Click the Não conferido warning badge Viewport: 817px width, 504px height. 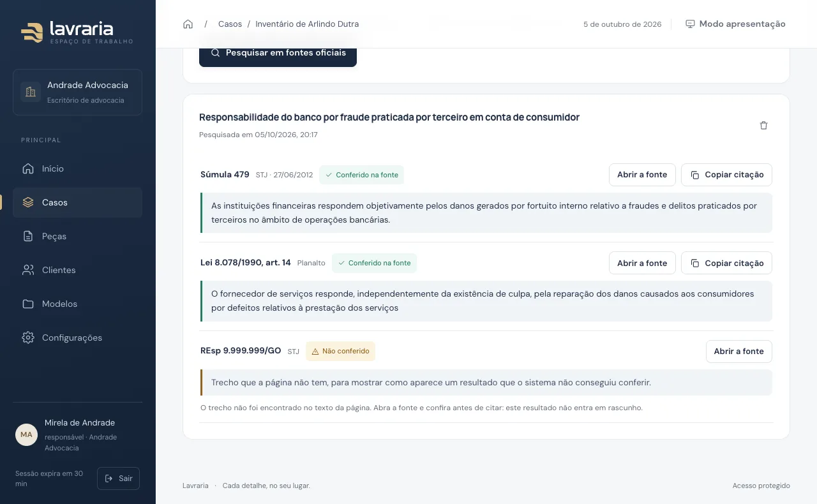tap(340, 352)
